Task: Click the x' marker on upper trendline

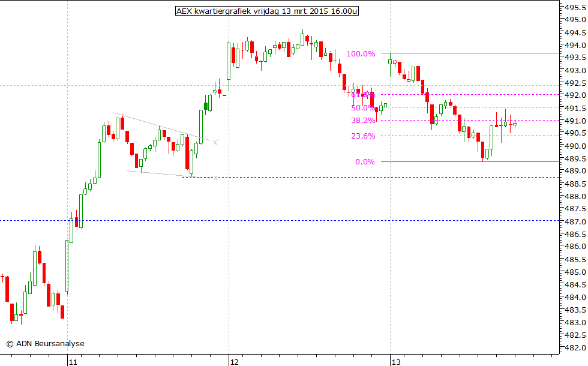Action: pos(215,142)
